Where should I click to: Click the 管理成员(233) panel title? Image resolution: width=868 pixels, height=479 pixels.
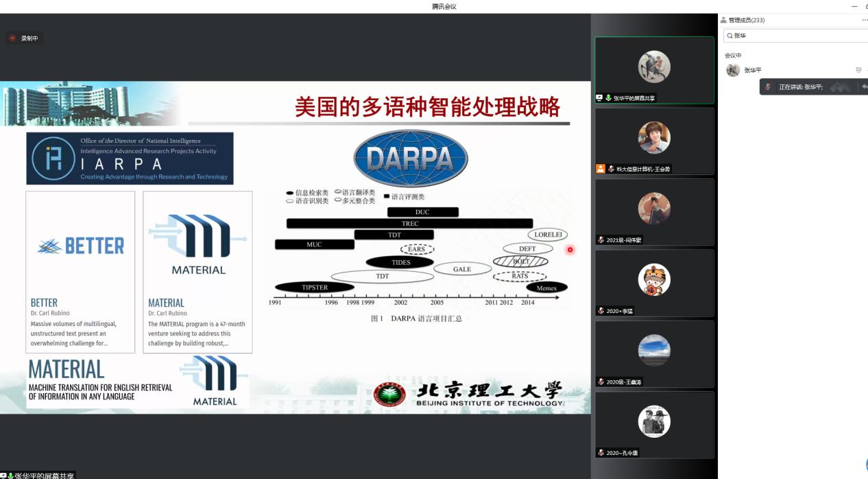pos(746,20)
